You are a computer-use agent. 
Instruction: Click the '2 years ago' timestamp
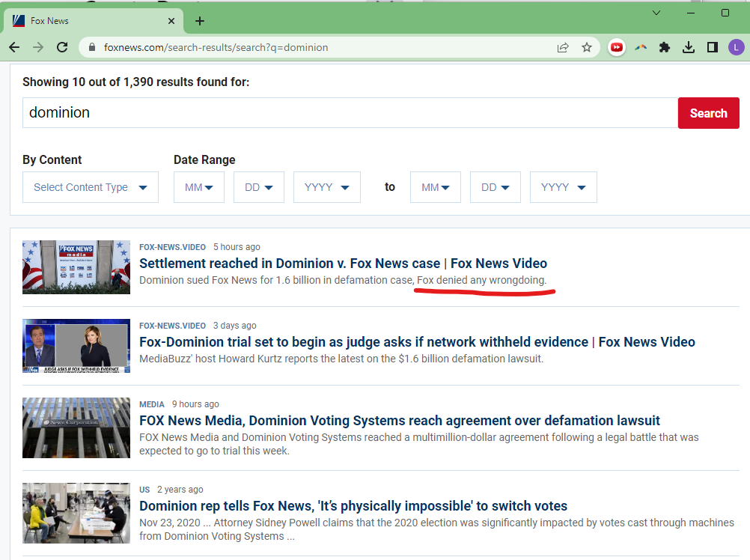click(180, 490)
